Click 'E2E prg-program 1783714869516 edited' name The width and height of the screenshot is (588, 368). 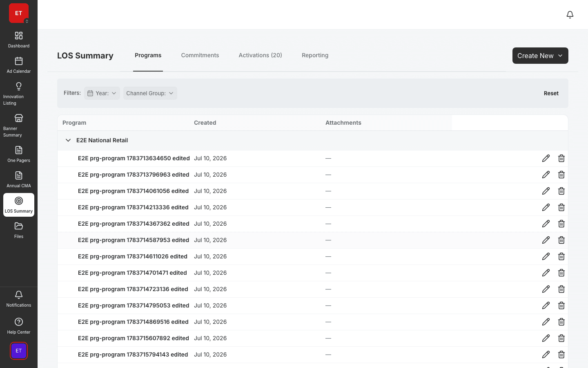click(133, 322)
